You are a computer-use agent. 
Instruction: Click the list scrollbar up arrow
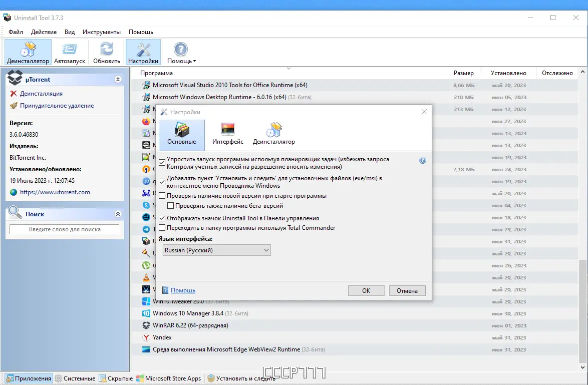tap(583, 72)
